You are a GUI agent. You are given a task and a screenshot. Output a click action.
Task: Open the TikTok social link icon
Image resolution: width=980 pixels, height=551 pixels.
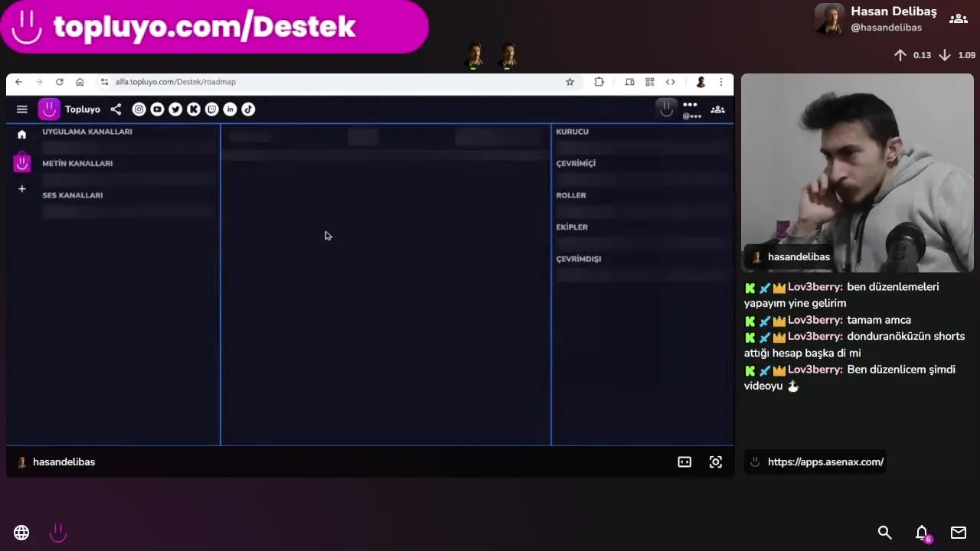(248, 109)
